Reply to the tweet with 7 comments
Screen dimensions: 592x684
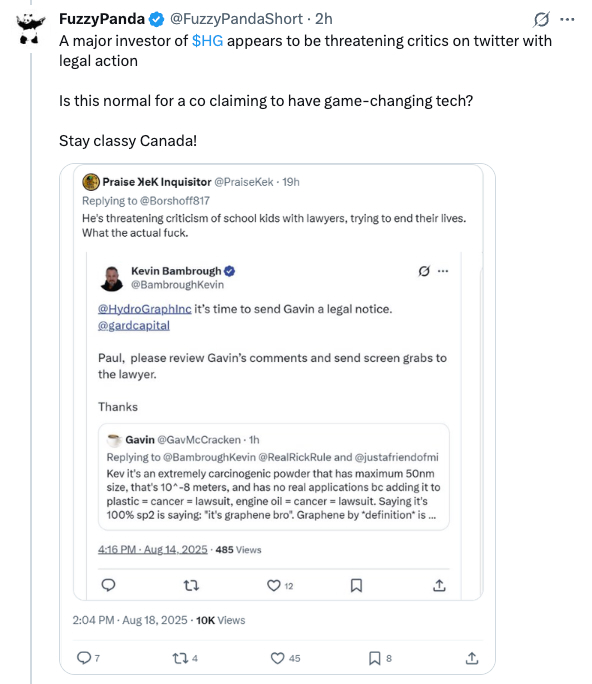pyautogui.click(x=83, y=658)
